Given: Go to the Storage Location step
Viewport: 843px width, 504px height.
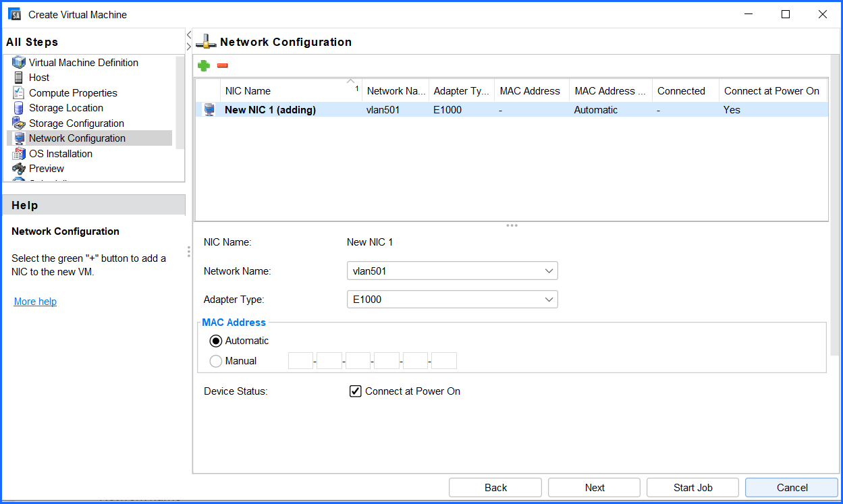Looking at the screenshot, I should pyautogui.click(x=66, y=108).
